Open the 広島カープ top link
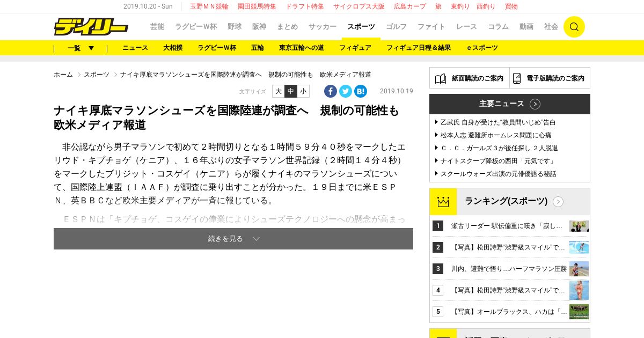This screenshot has height=338, width=644. click(410, 6)
